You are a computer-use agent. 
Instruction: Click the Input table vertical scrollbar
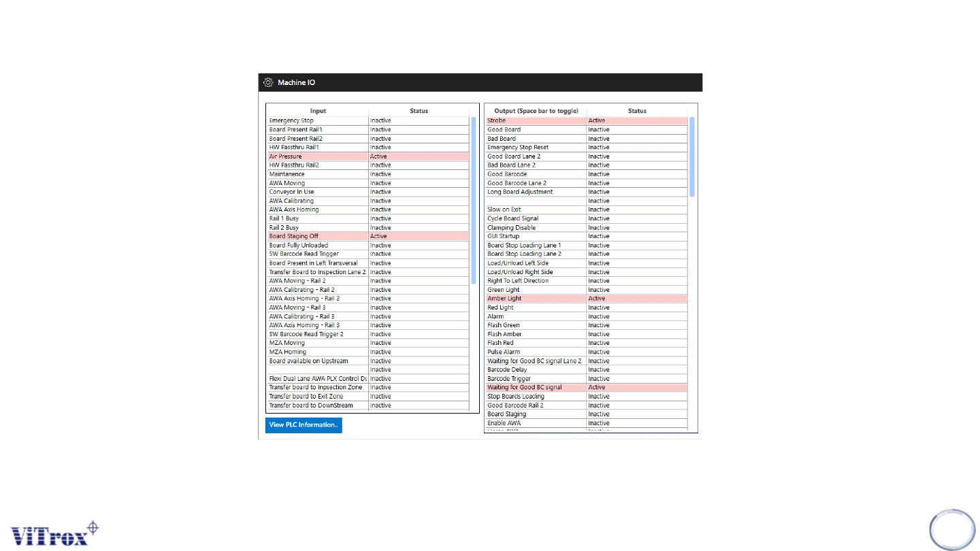point(474,200)
